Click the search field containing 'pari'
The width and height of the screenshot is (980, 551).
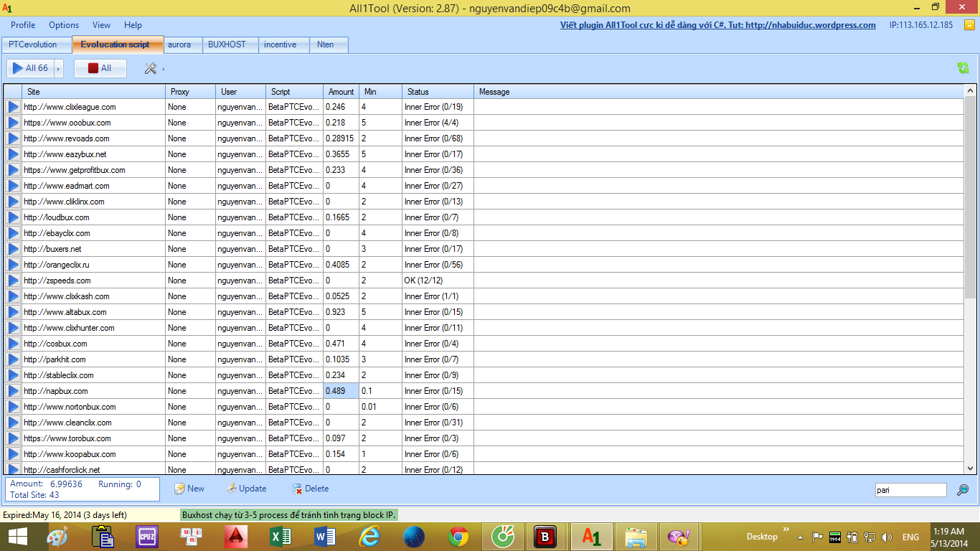(x=910, y=490)
